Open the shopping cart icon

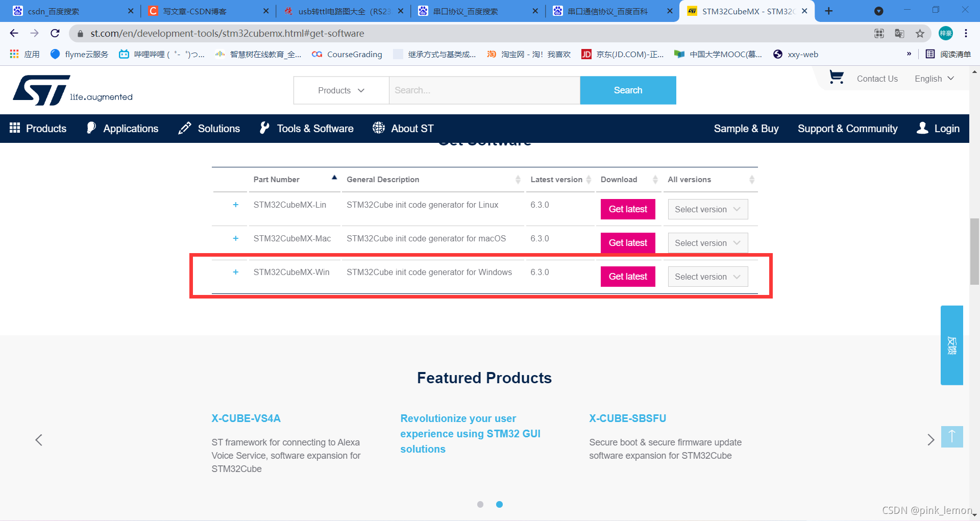pyautogui.click(x=836, y=77)
